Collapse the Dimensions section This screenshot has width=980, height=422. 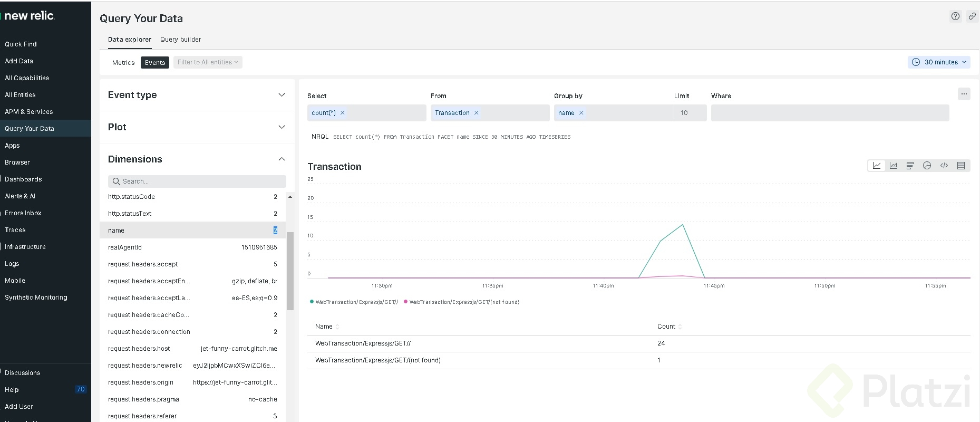click(197, 159)
